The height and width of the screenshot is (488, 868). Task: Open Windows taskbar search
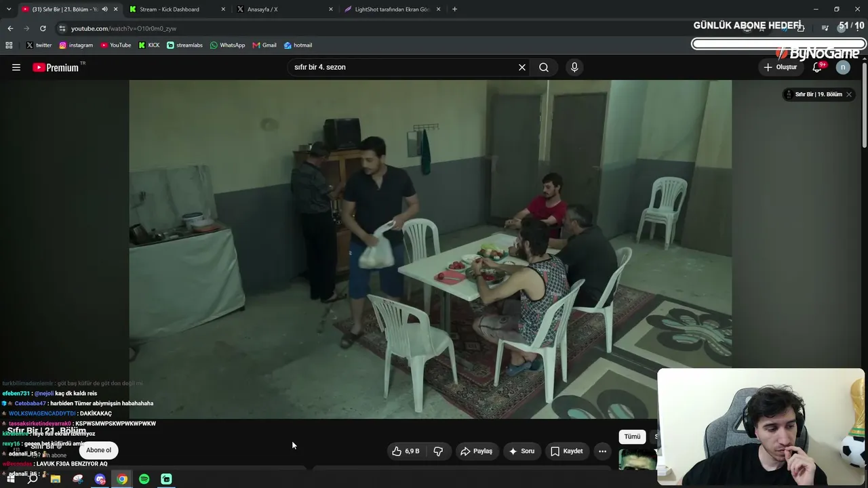point(33,479)
